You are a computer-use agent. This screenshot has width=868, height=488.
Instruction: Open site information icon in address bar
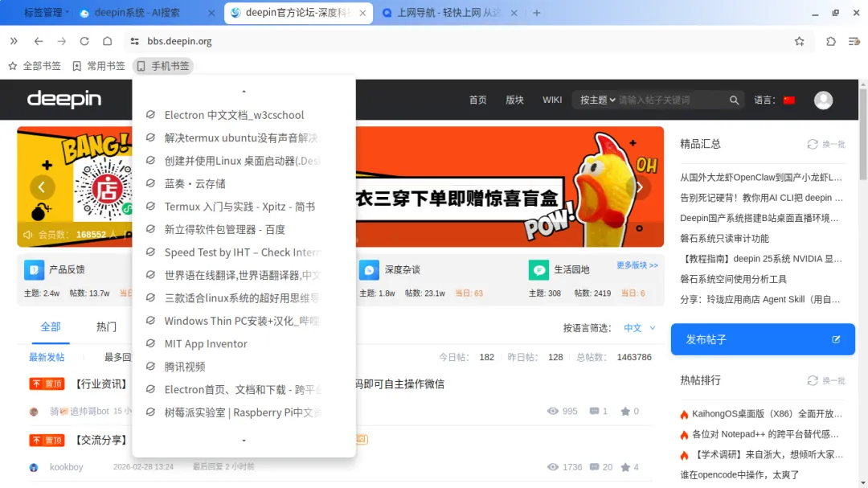click(x=134, y=41)
